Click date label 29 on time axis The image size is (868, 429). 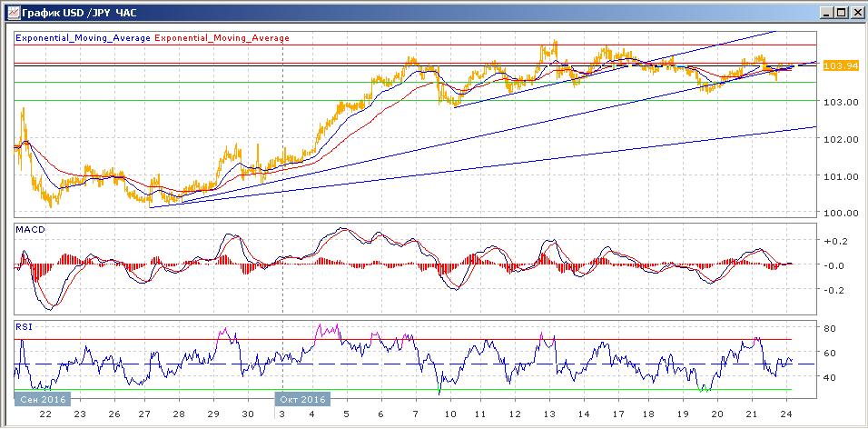215,414
